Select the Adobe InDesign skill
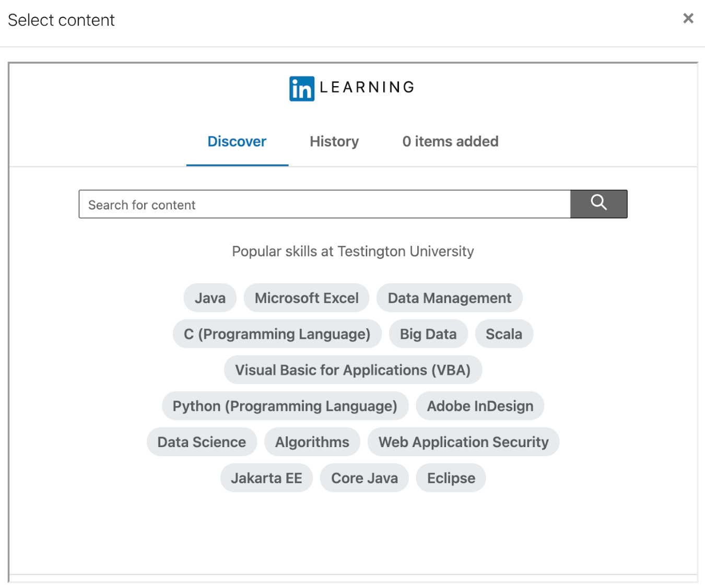705x588 pixels. point(479,406)
